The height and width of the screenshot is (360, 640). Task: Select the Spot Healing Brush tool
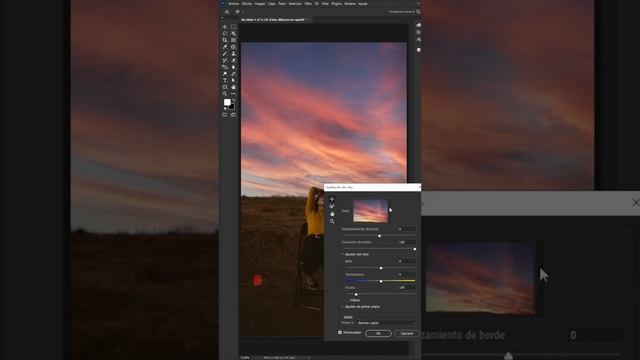click(233, 47)
